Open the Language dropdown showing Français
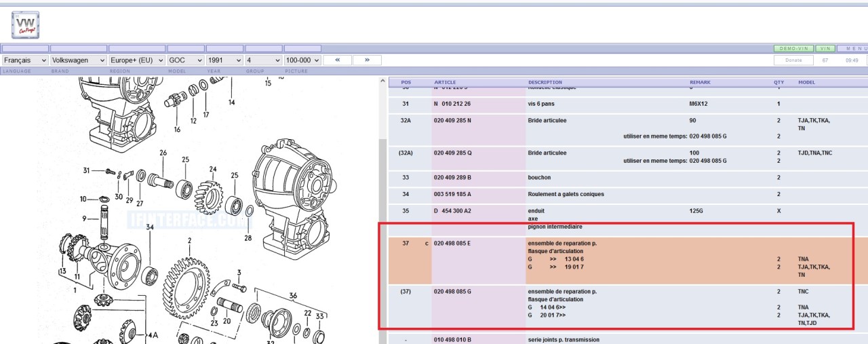 point(24,60)
